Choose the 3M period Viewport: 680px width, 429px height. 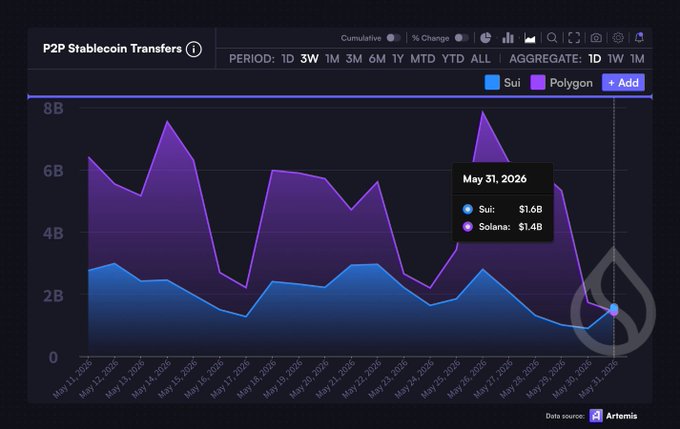[x=354, y=59]
